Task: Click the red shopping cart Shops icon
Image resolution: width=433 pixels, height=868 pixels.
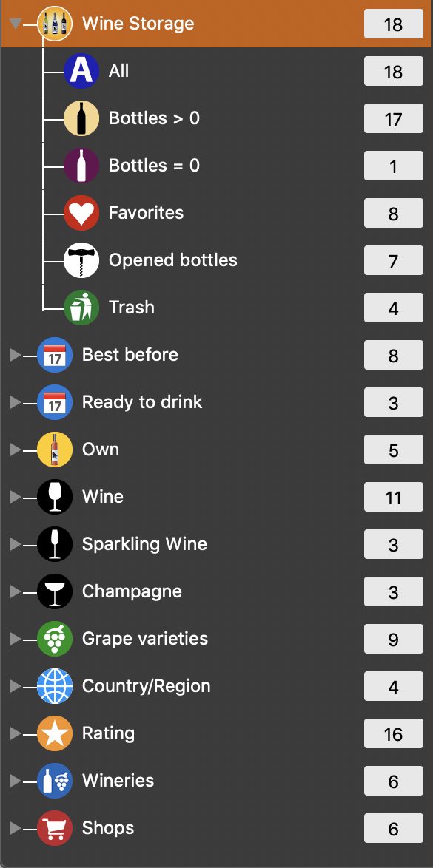Action: 55,828
